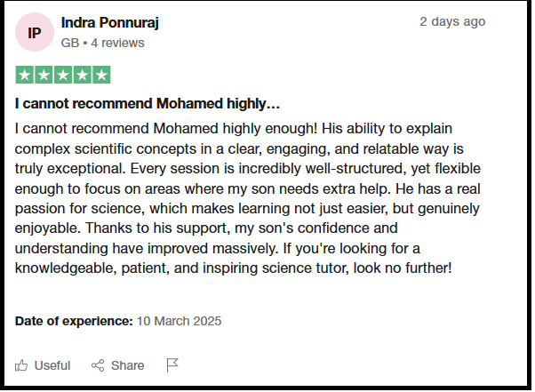Flag this review with the flag icon
535x392 pixels.
click(x=172, y=365)
